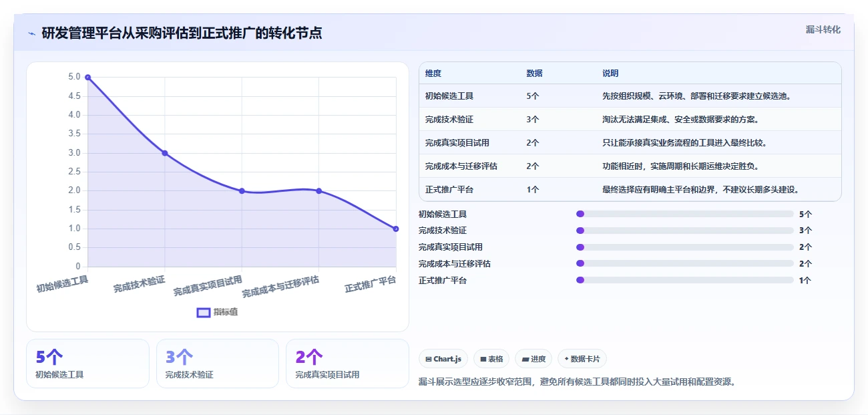
Task: Click the table icon in 表格 chip
Action: [483, 359]
